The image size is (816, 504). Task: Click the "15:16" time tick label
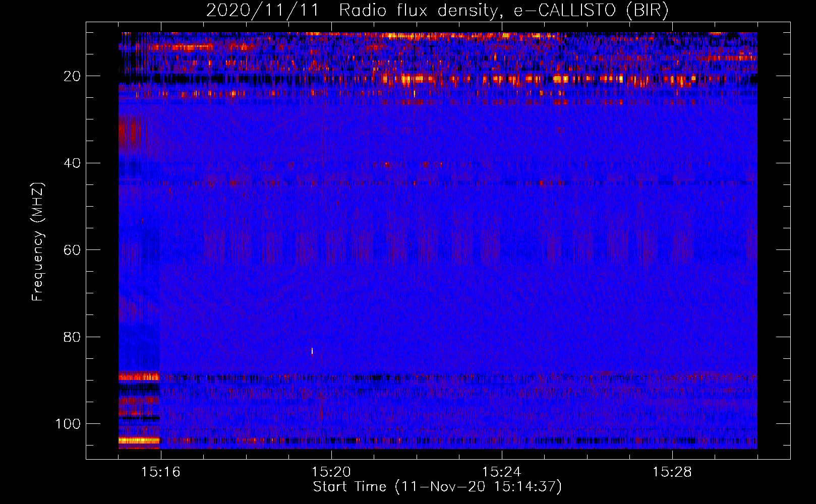(160, 472)
